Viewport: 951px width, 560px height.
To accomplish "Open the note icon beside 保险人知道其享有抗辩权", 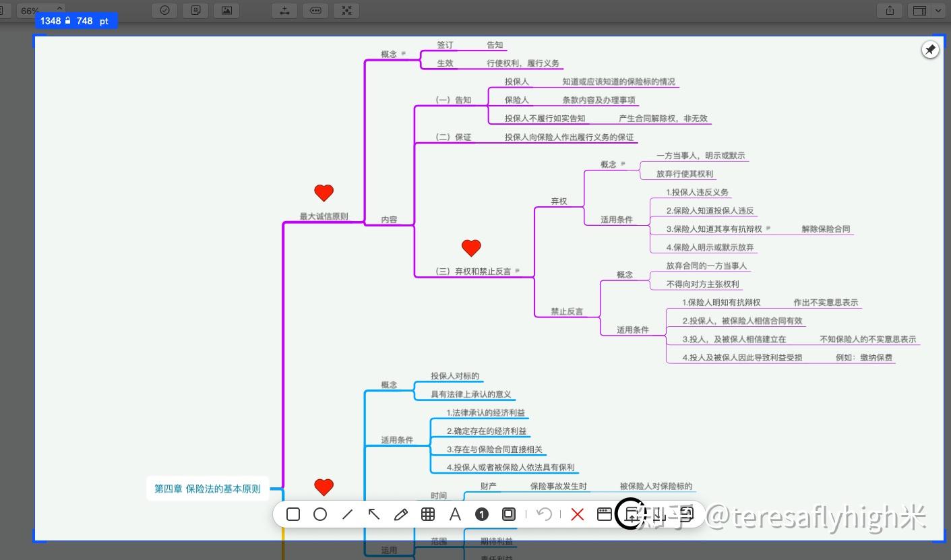I will tap(768, 228).
